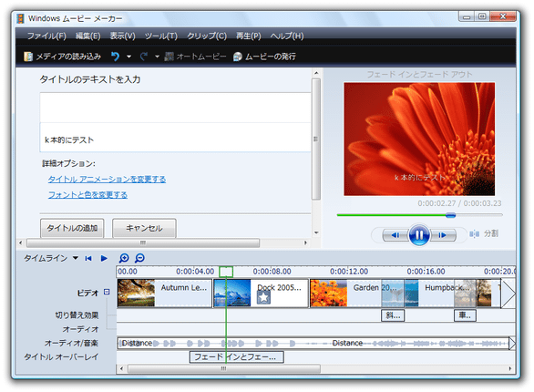Click the upper title text box
The width and height of the screenshot is (534, 392).
point(175,108)
